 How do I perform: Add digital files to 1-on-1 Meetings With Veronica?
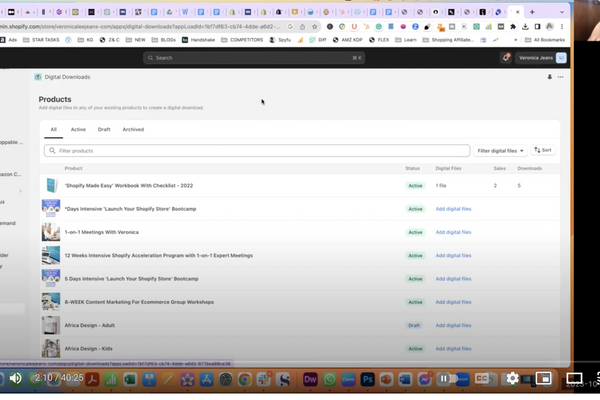(x=453, y=232)
